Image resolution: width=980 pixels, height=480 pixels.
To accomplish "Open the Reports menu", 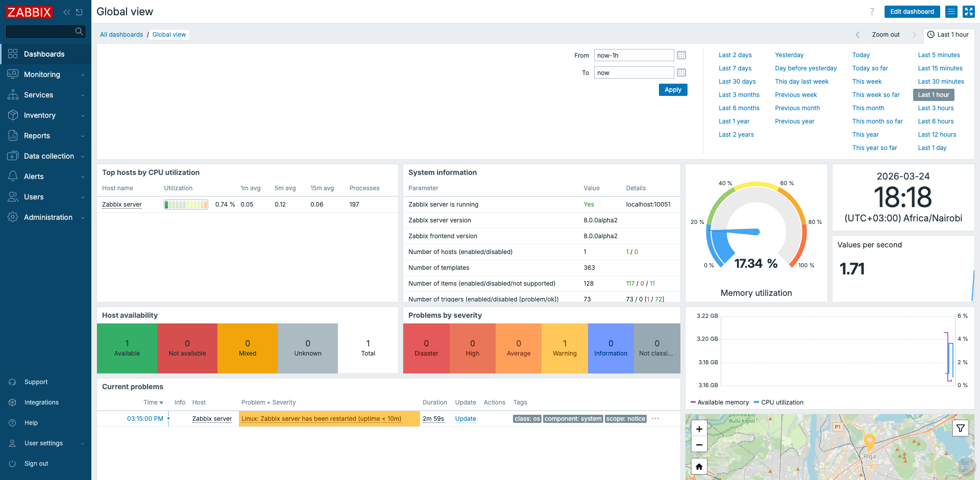I will tap(37, 136).
